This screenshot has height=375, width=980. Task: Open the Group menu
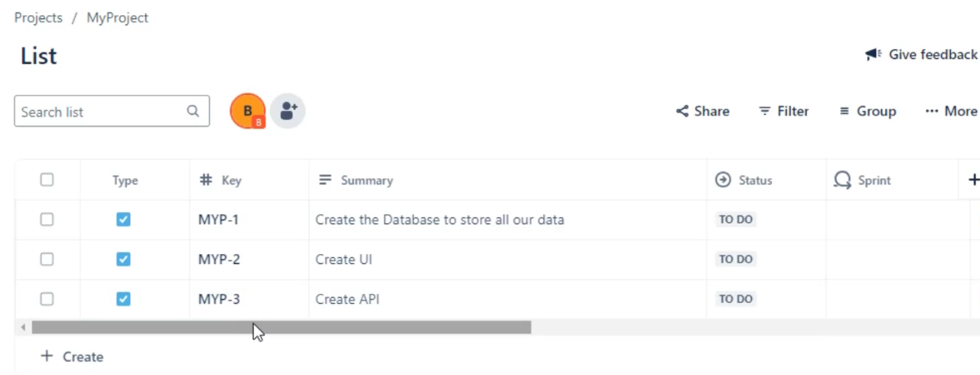point(868,111)
